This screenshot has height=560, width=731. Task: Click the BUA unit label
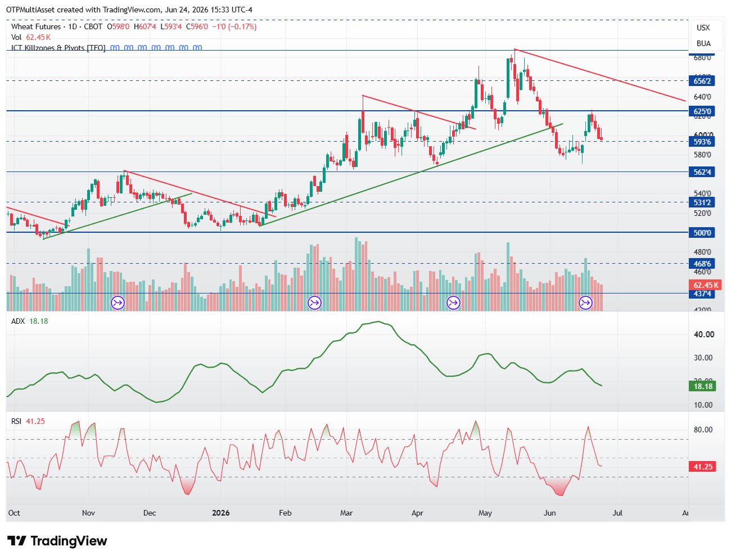point(703,43)
